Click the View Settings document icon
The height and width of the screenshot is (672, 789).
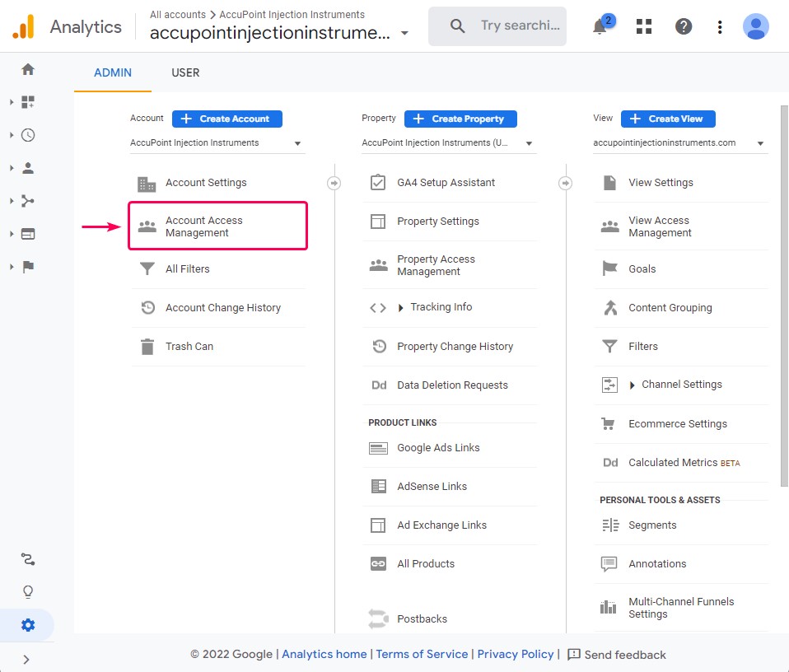point(609,183)
